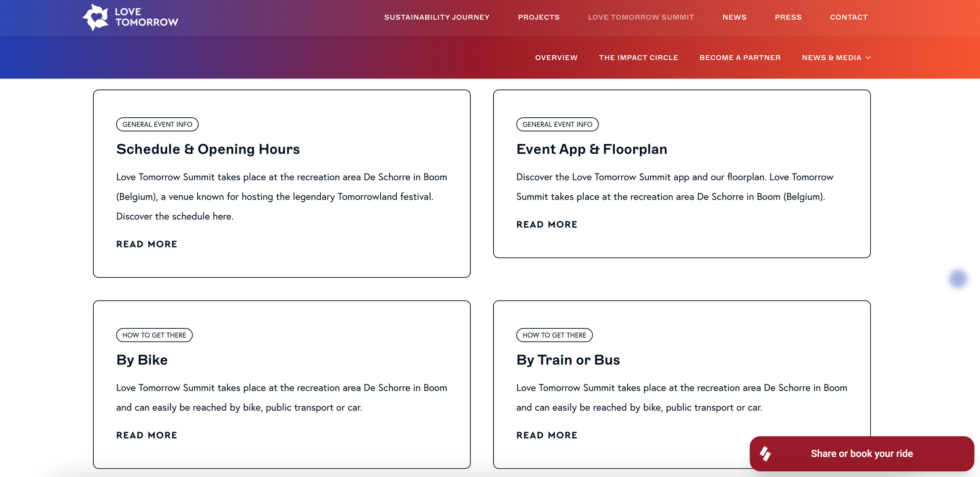Click Read More under By Train or Bus
980x477 pixels.
(x=546, y=435)
